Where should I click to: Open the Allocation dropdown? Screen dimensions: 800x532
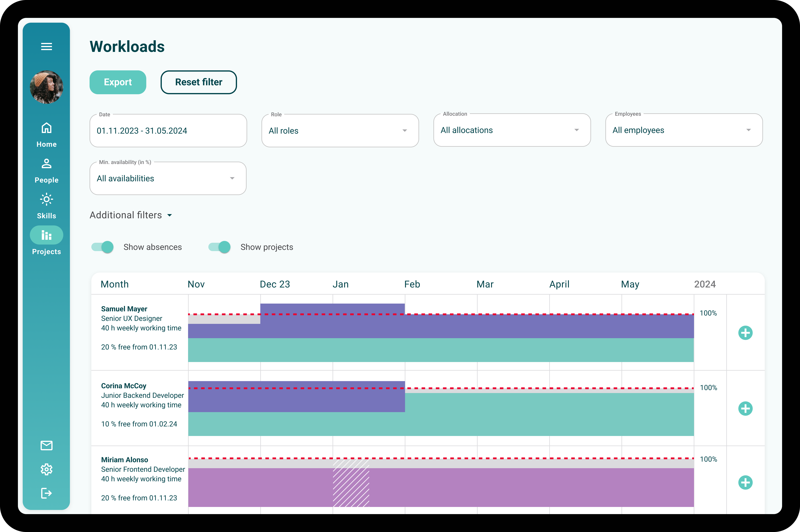512,130
